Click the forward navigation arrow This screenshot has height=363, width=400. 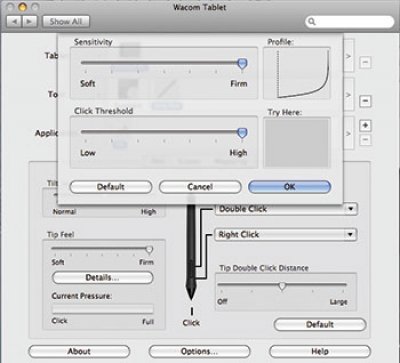(30, 22)
